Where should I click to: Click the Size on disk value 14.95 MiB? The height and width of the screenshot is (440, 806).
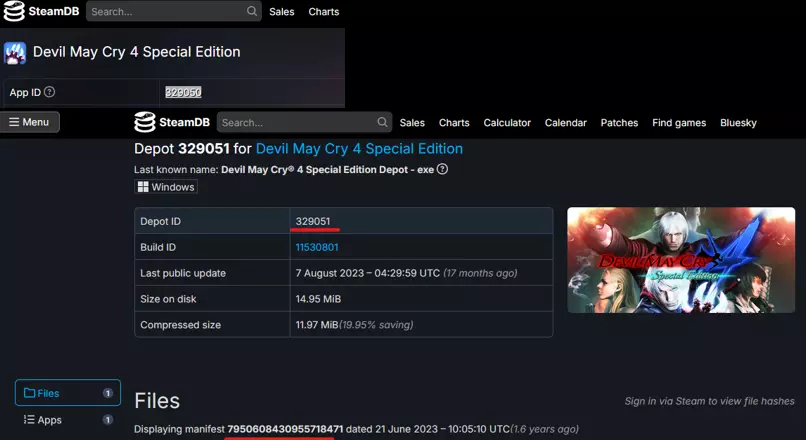pyautogui.click(x=318, y=299)
